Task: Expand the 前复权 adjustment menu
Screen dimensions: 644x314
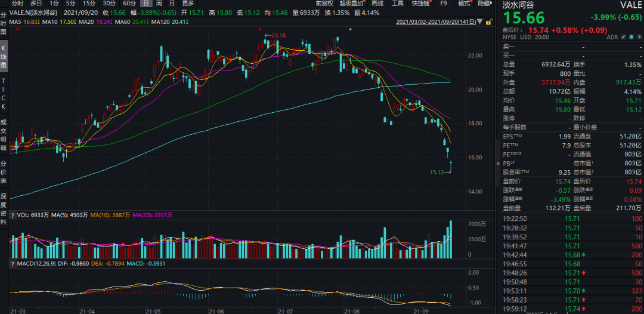Action: click(325, 4)
